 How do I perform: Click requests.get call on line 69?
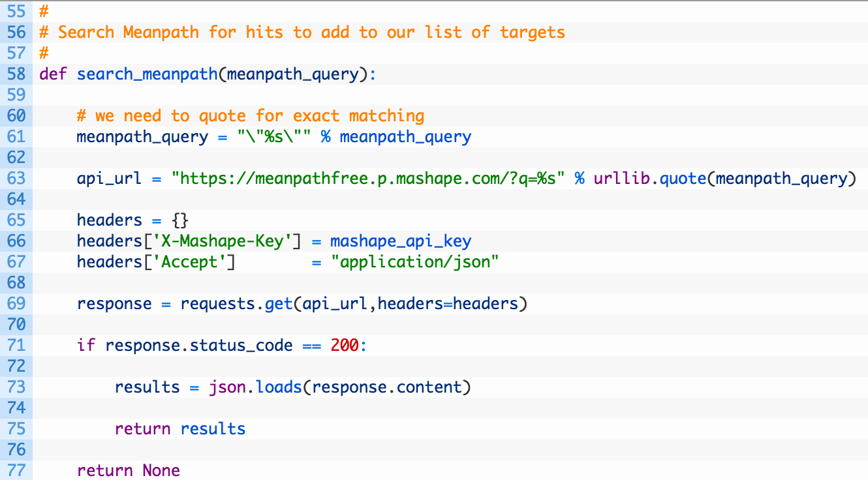point(237,304)
